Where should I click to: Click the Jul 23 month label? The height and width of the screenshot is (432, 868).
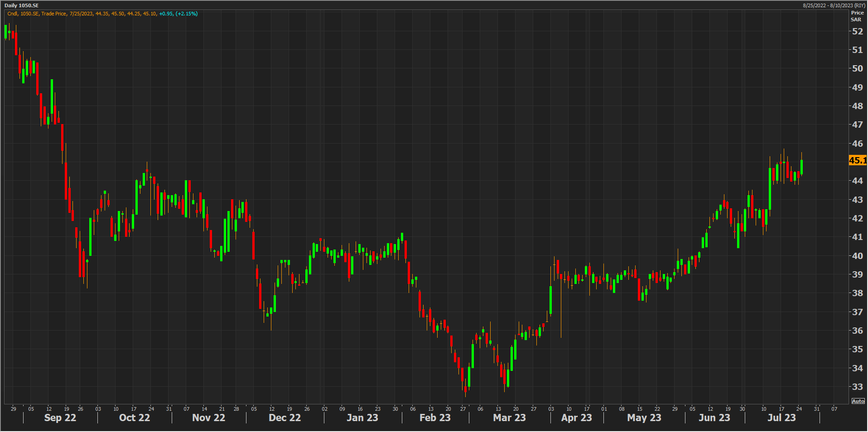(x=781, y=418)
